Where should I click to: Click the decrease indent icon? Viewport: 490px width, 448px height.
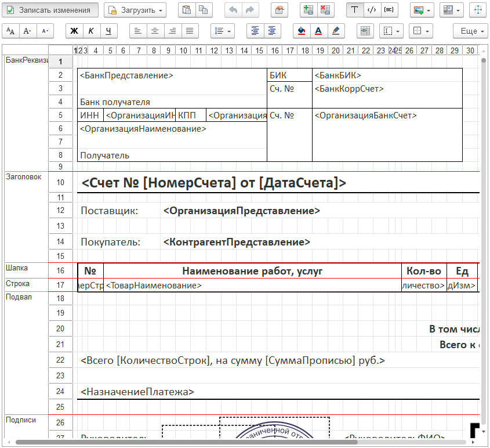tap(273, 31)
